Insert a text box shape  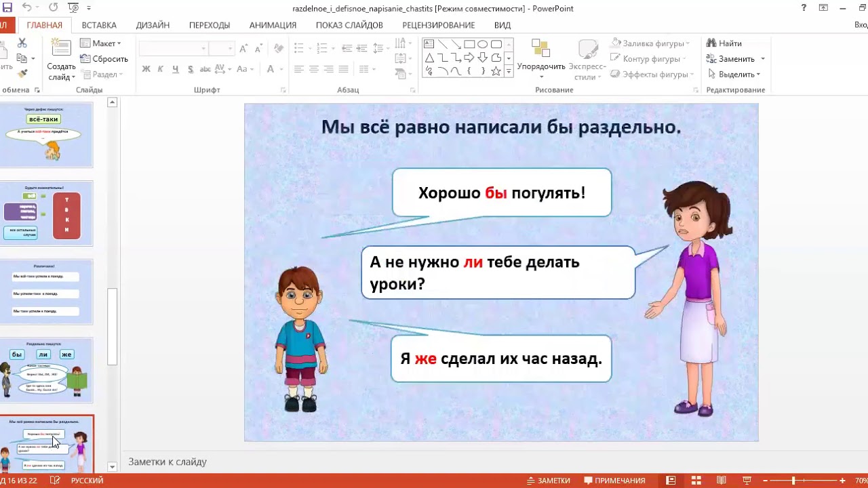429,45
